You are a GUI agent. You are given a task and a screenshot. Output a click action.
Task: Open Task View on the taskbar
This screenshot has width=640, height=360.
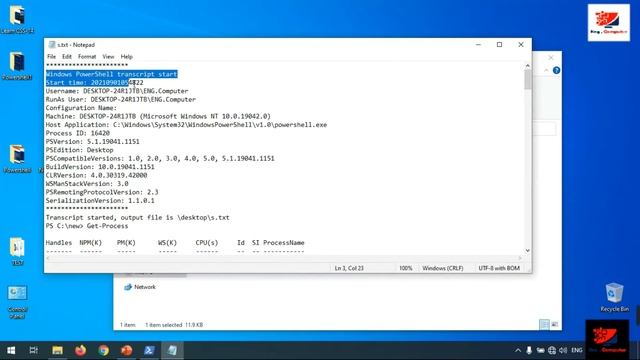point(34,350)
